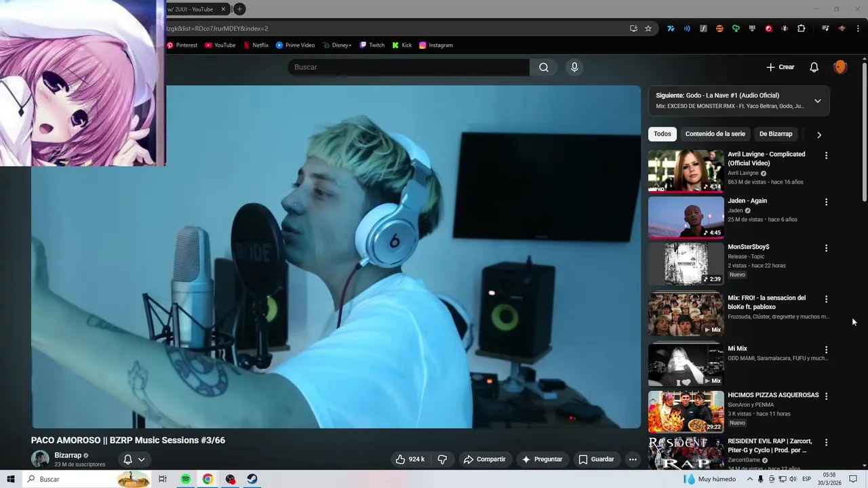Focus the YouTube Buscar search field
This screenshot has height=488, width=868.
(x=409, y=67)
